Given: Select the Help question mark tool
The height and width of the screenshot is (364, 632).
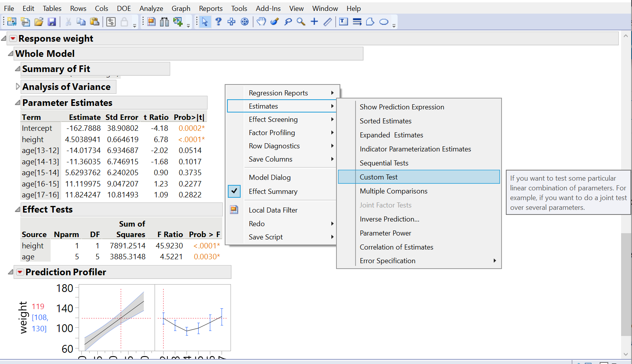Looking at the screenshot, I should tap(218, 21).
